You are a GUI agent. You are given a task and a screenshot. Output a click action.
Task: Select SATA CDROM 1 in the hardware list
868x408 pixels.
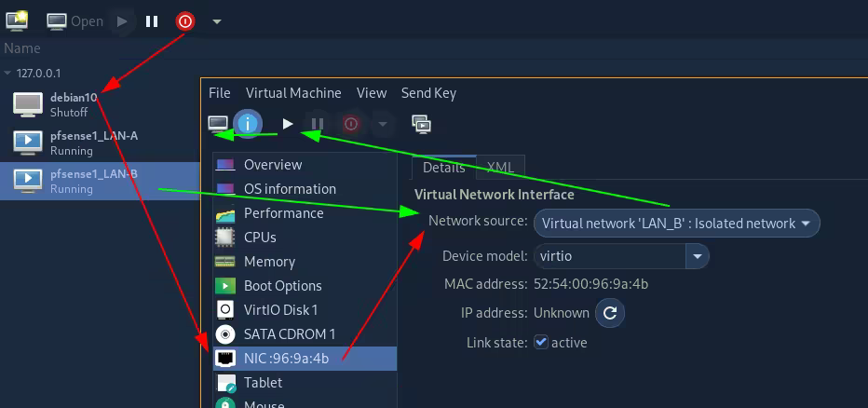coord(305,334)
